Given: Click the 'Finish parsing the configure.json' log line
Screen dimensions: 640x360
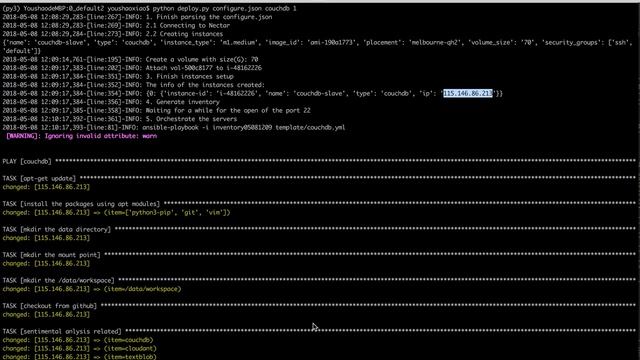Looking at the screenshot, I should pyautogui.click(x=137, y=17).
